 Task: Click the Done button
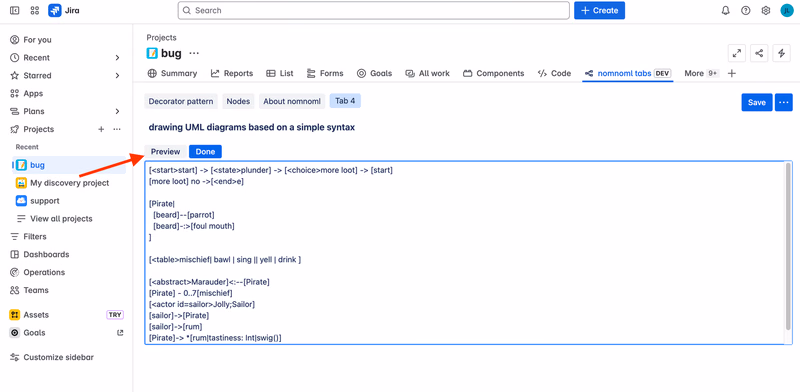206,152
